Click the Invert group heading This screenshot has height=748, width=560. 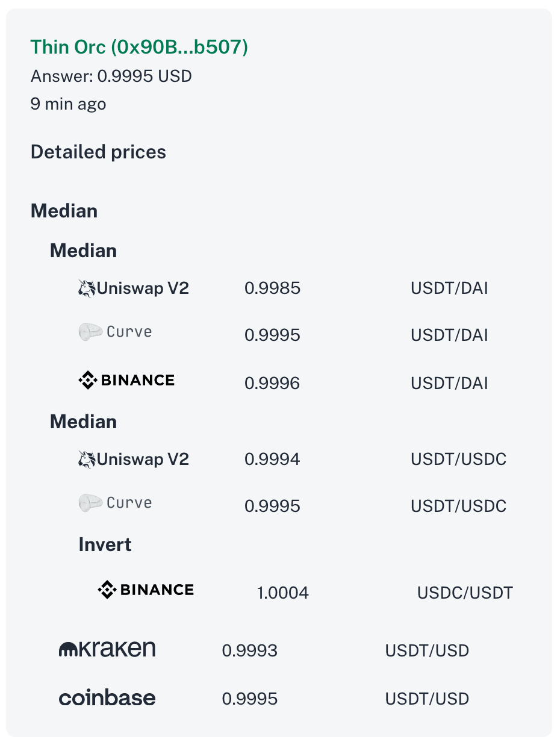(105, 544)
